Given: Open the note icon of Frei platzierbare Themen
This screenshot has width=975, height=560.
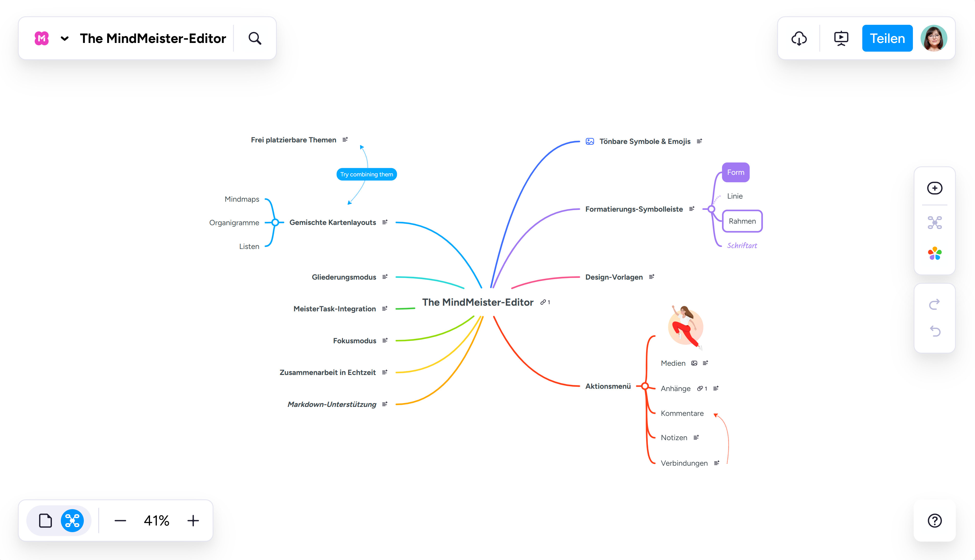Looking at the screenshot, I should [345, 140].
